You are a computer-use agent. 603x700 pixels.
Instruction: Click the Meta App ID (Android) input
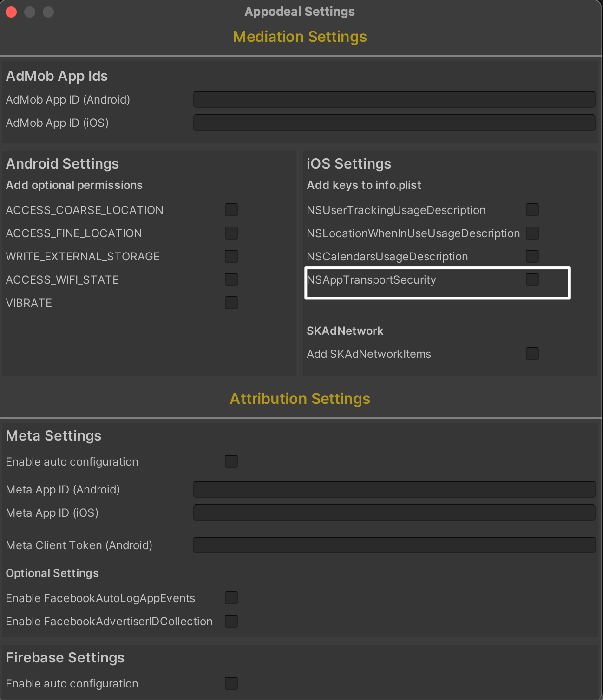pos(394,489)
